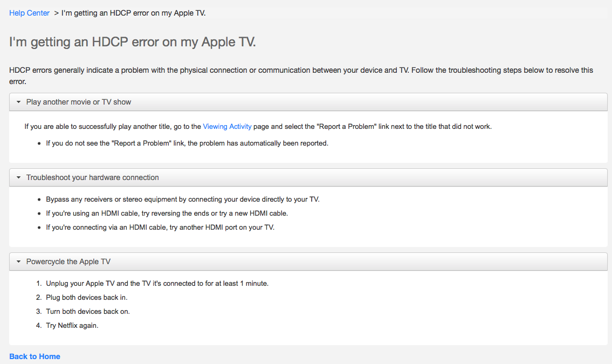The image size is (612, 364).
Task: Click the bullet saying the problem was automatically reported
Action: (187, 143)
